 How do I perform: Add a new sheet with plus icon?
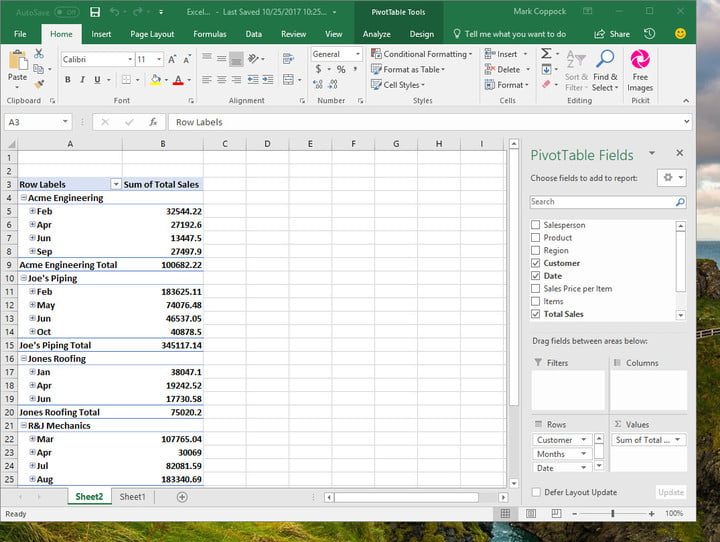182,497
